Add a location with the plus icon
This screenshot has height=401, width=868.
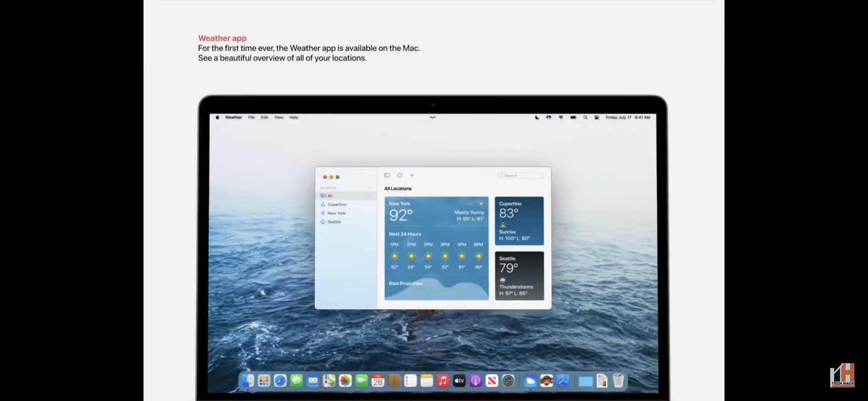pyautogui.click(x=412, y=175)
